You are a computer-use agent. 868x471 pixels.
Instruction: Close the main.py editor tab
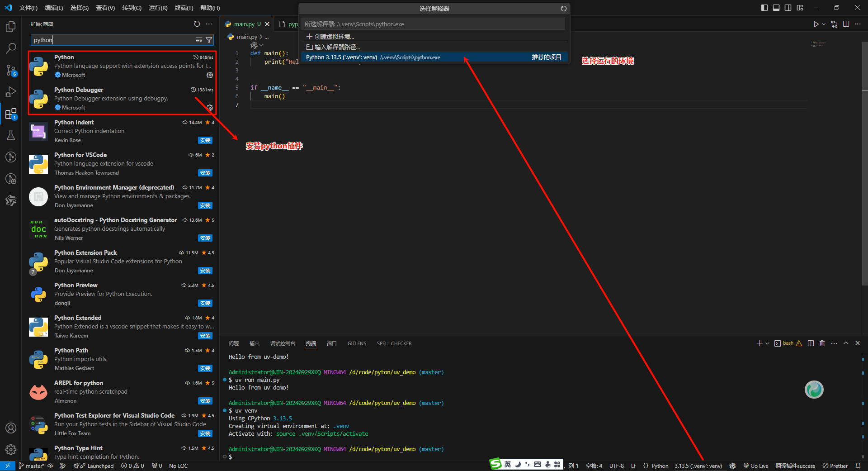pos(267,24)
